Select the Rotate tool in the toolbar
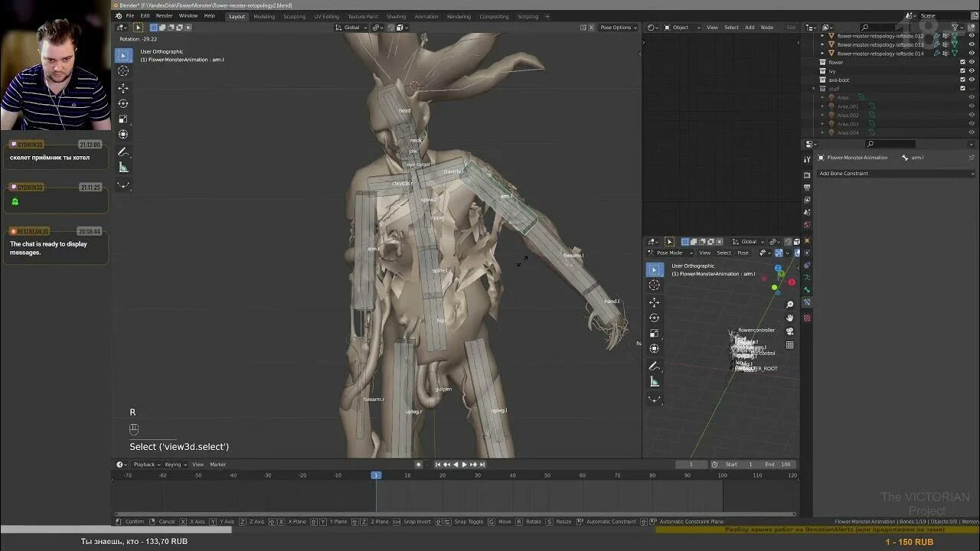Viewport: 980px width, 551px height. [x=123, y=103]
